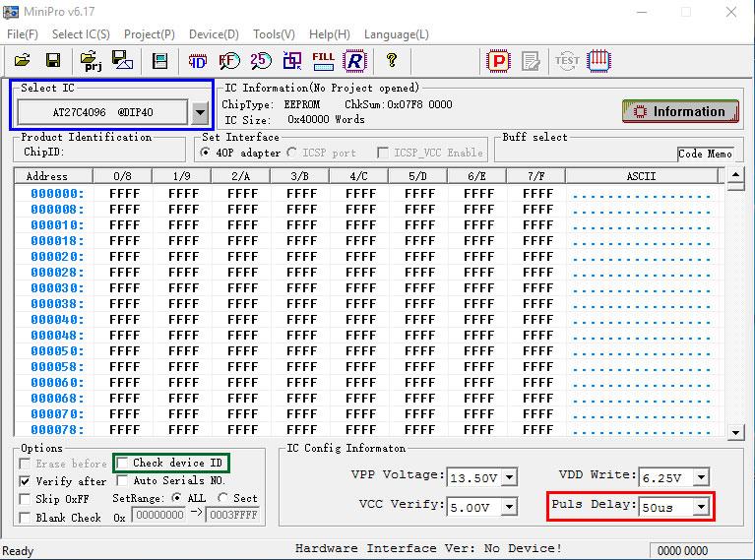The height and width of the screenshot is (560, 755).
Task: Open the File(F) menu
Action: tap(23, 34)
